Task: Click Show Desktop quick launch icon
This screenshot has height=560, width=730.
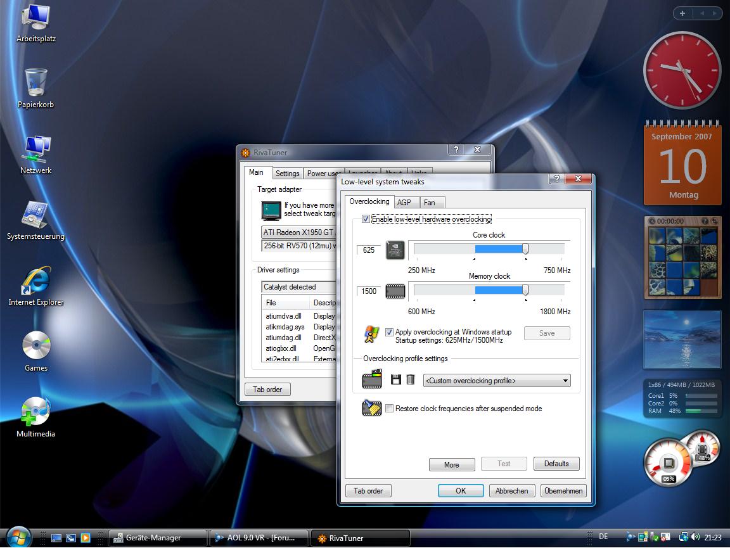Action: click(56, 538)
